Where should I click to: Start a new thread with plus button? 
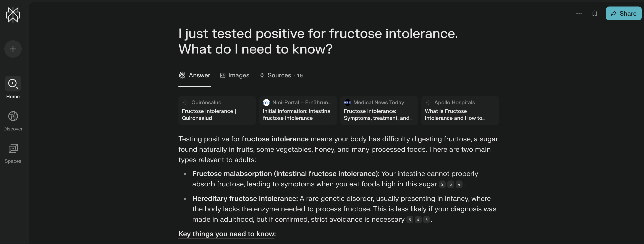(13, 49)
